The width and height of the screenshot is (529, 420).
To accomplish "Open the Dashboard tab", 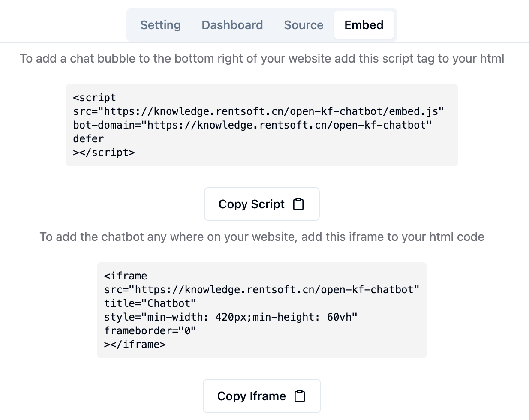I will (232, 25).
